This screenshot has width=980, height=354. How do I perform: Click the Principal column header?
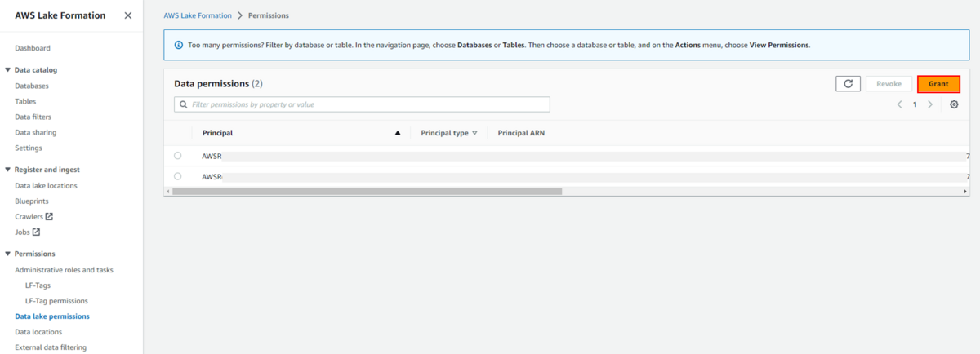pos(218,132)
